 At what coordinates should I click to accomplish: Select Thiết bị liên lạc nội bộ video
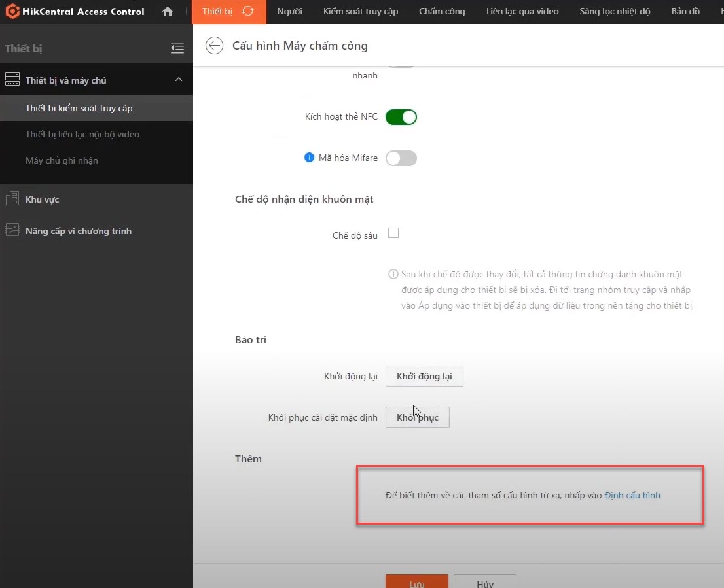point(82,134)
